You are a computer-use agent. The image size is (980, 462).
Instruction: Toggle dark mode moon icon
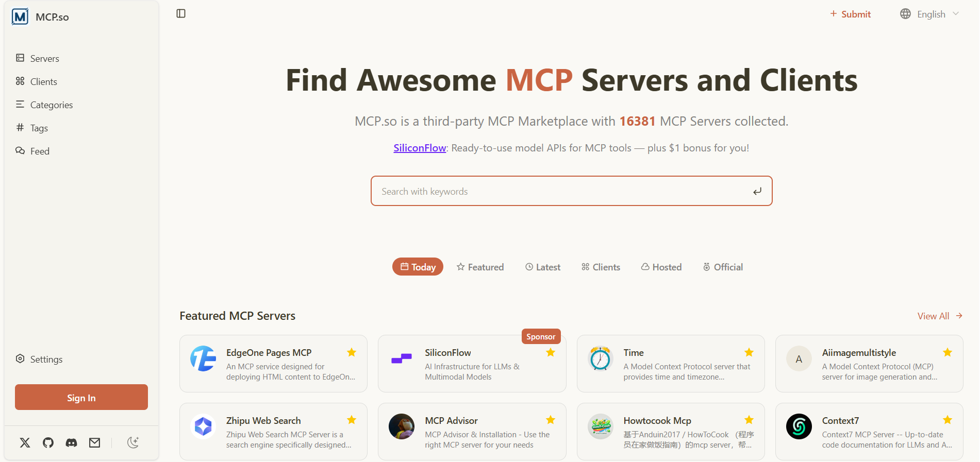click(133, 442)
